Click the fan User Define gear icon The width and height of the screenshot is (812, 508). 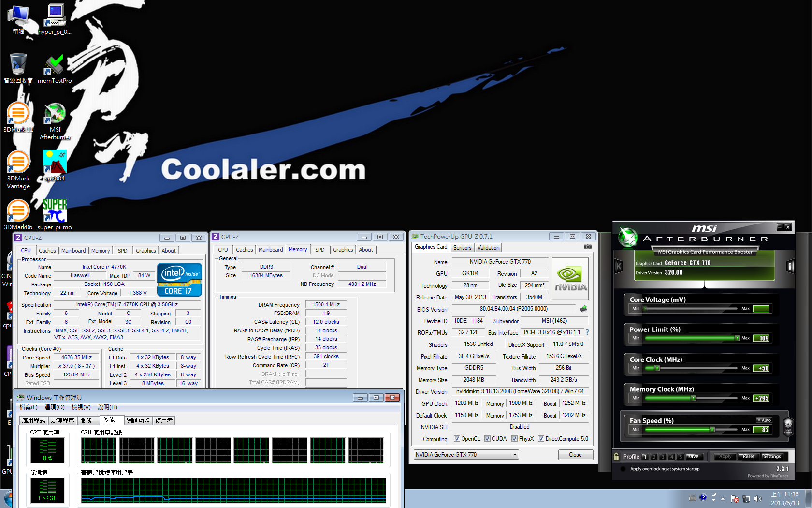click(x=788, y=426)
